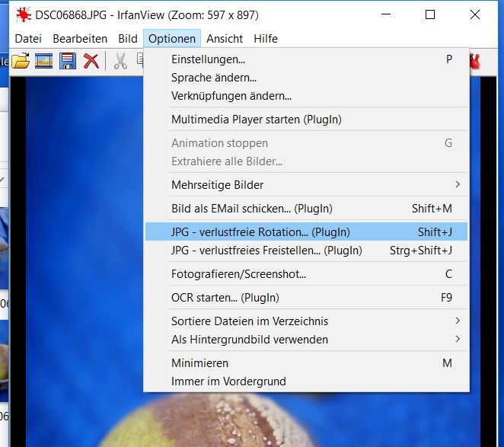Open the Bearbeiten menu
The width and height of the screenshot is (504, 447).
(80, 39)
